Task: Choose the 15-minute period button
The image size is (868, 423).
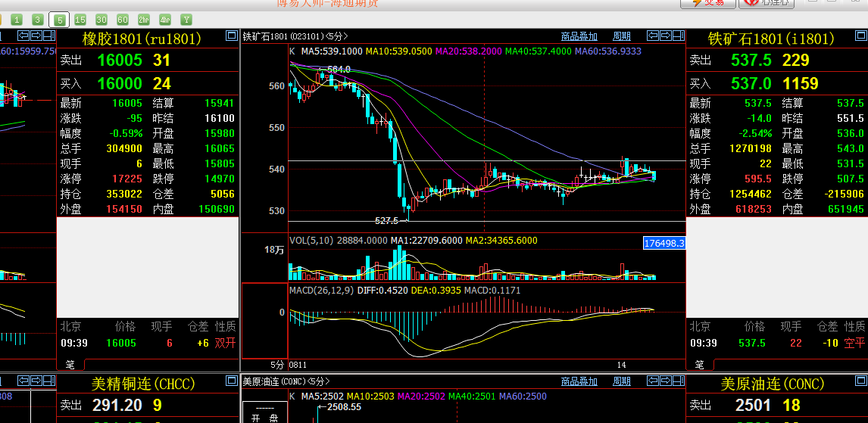Action: click(80, 20)
